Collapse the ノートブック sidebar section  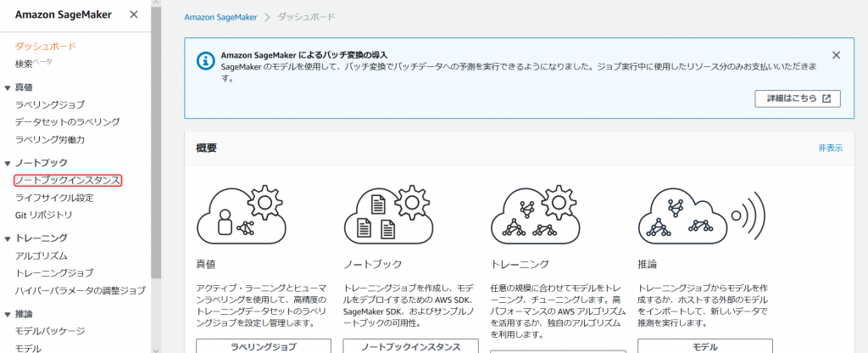coord(8,163)
